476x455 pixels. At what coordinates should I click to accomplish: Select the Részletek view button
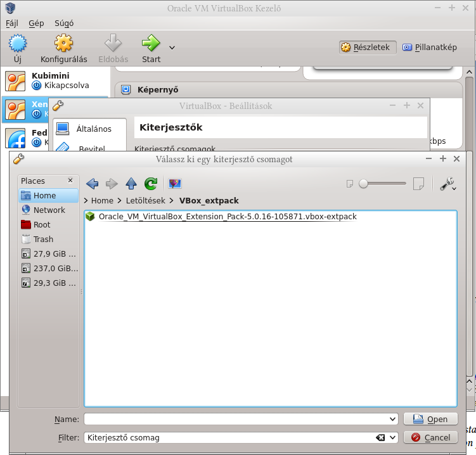[368, 48]
